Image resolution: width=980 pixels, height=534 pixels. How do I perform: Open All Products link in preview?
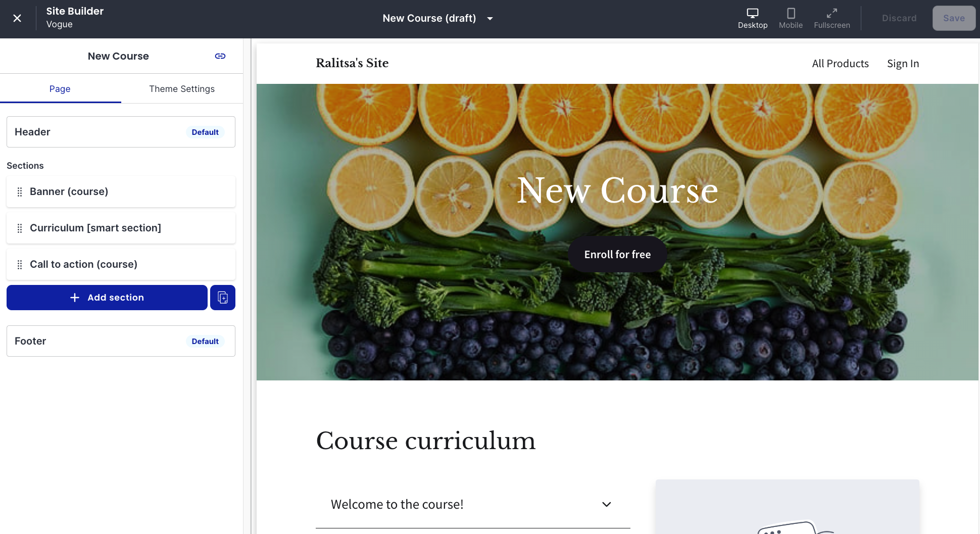pos(840,64)
